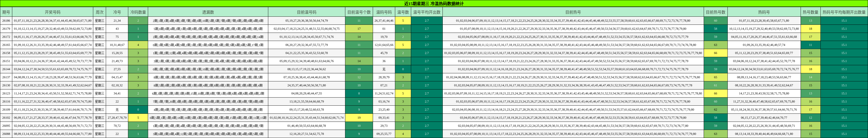Select cold number cell '43' in row 26179

117,29
